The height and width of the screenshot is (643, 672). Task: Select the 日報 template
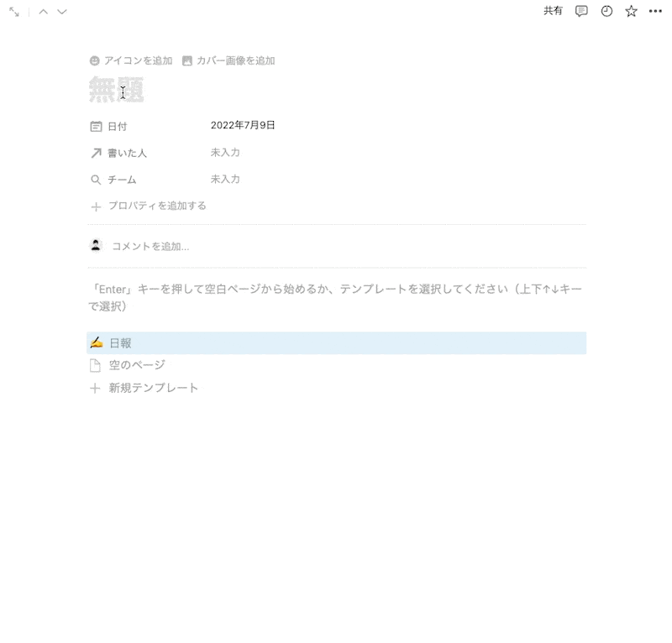pos(337,343)
